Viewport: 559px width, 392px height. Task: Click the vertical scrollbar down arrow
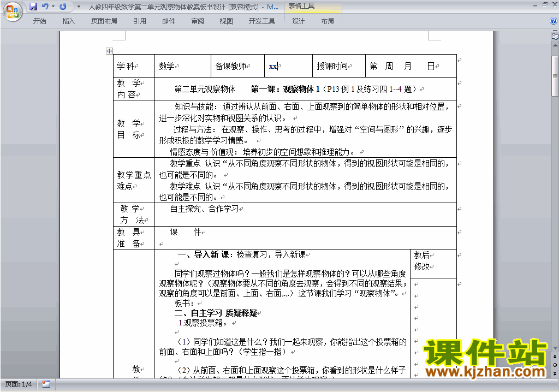pos(555,348)
